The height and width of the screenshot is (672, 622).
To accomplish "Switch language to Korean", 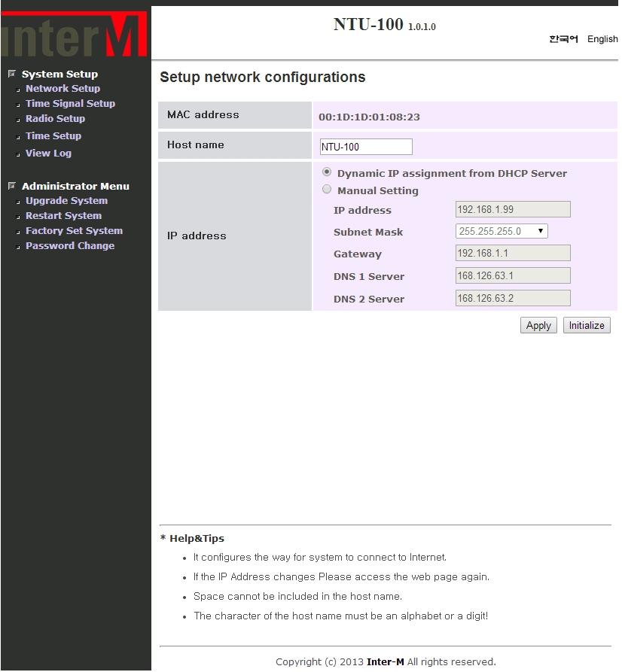I will pos(564,39).
